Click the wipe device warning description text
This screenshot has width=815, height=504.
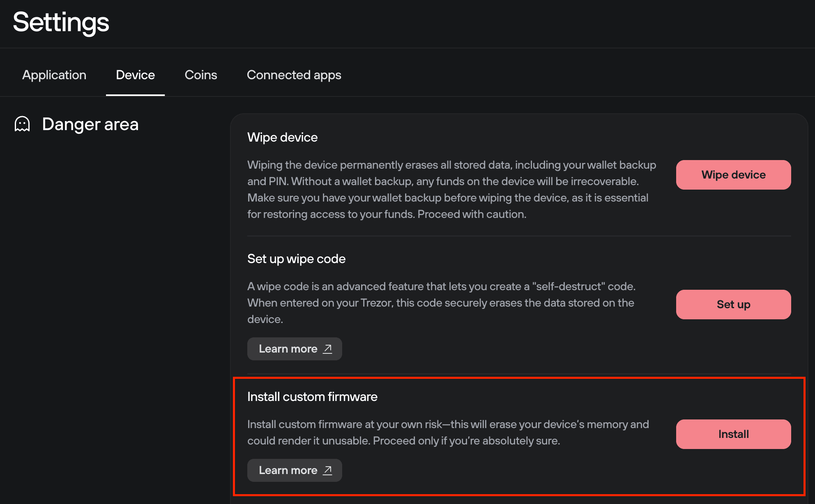pyautogui.click(x=451, y=189)
